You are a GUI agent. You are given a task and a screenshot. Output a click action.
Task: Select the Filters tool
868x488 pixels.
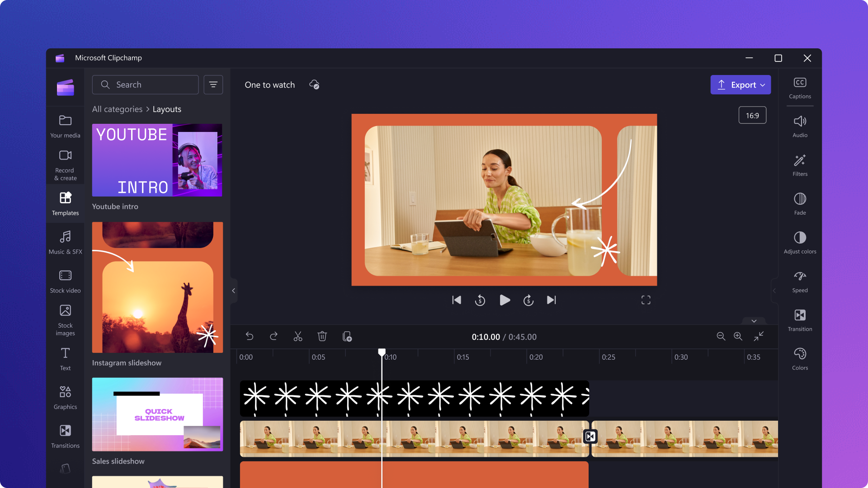click(x=799, y=165)
